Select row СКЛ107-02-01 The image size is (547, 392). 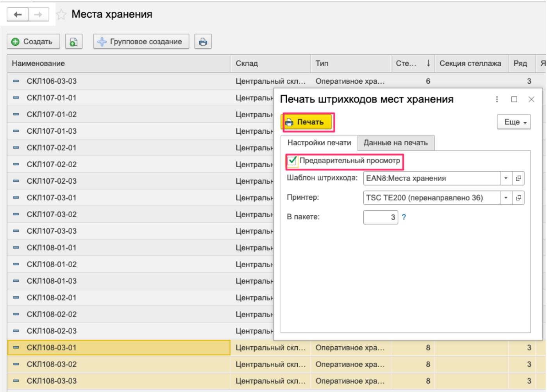(119, 148)
